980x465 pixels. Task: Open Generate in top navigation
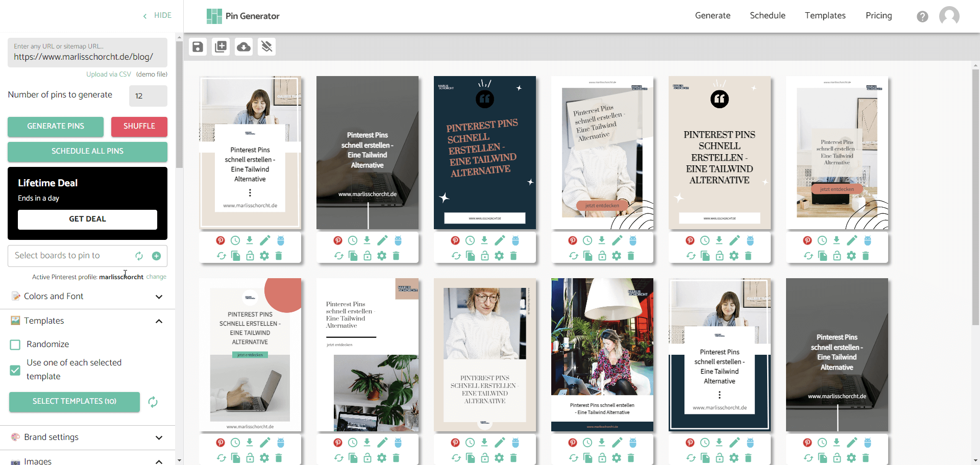click(x=713, y=15)
